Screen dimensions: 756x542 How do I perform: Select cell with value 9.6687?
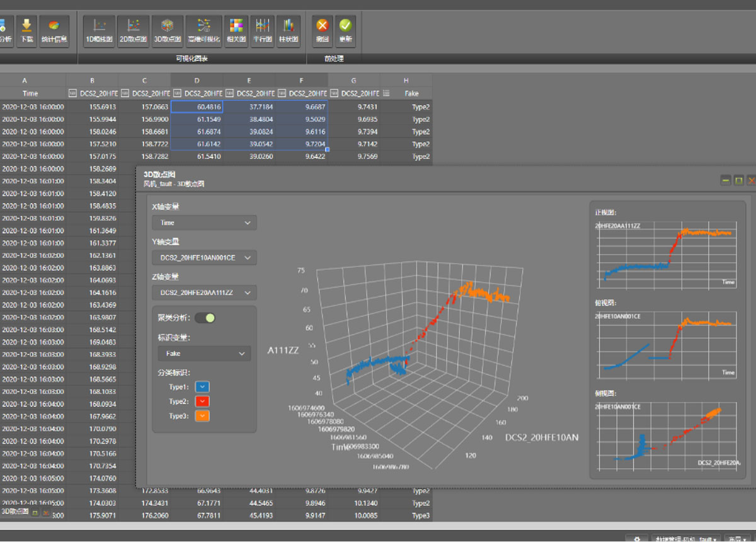[301, 107]
